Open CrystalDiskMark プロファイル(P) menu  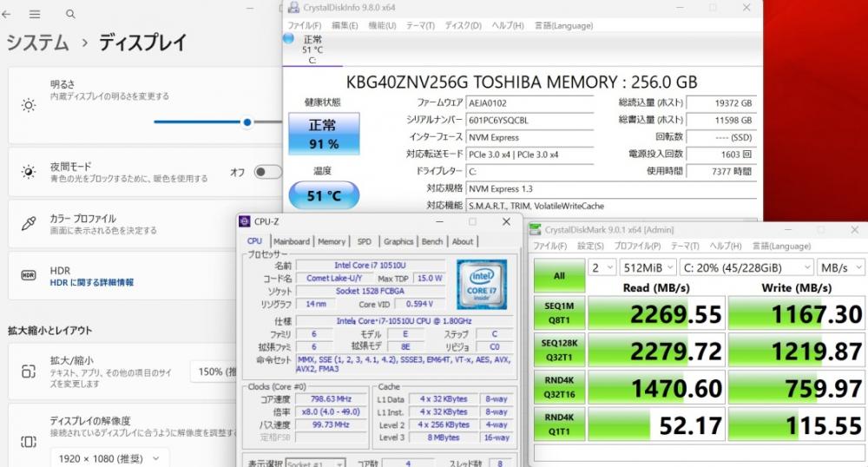(636, 246)
